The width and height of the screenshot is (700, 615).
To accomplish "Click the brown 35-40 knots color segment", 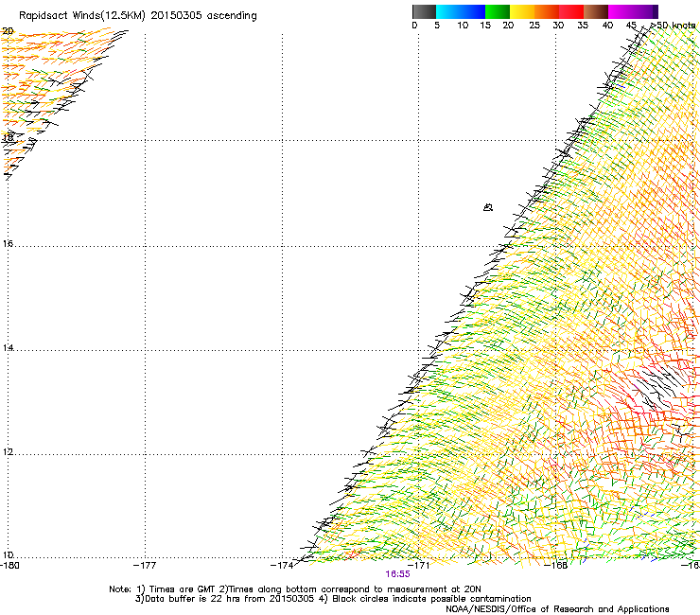I will 596,11.
